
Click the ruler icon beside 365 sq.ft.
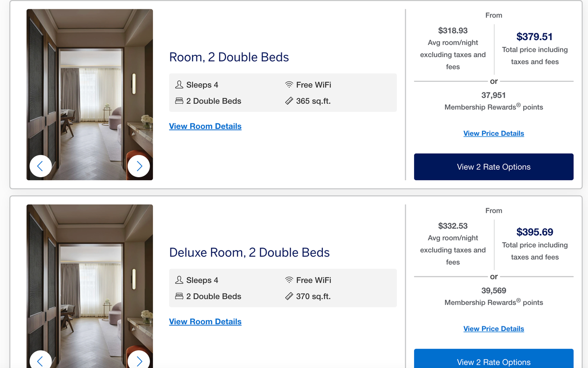click(x=290, y=101)
